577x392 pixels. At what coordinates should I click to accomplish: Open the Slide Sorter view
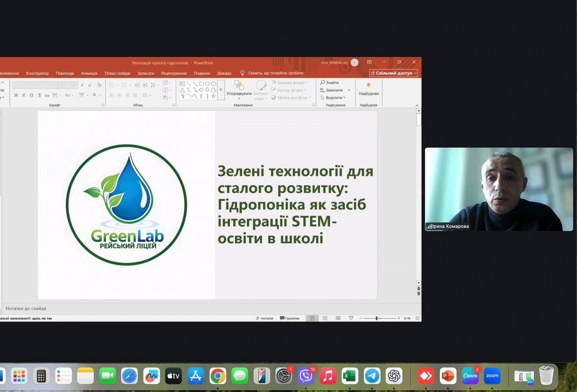tap(325, 318)
